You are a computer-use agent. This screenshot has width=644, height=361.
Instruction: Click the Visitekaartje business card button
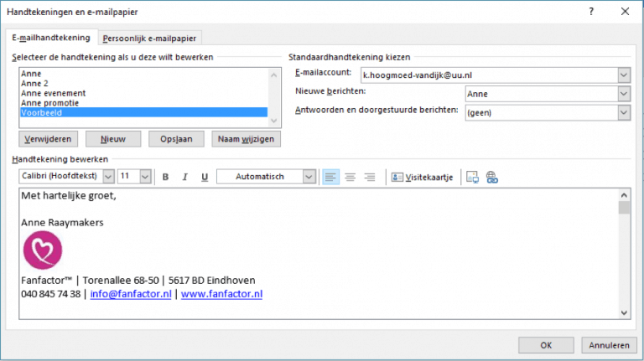point(423,178)
